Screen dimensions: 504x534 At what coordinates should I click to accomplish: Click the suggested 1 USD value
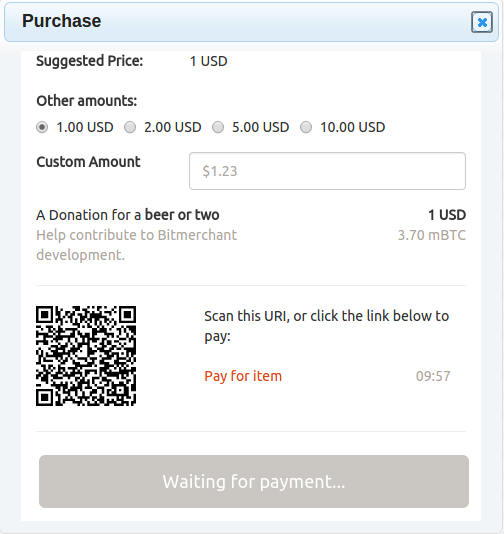tap(208, 61)
